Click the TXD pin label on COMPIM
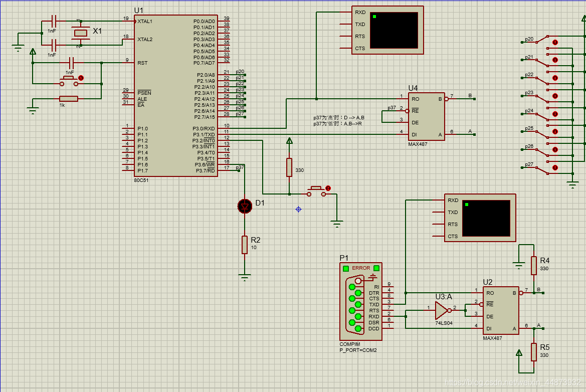Screen dimensions: 586x392 pyautogui.click(x=374, y=305)
